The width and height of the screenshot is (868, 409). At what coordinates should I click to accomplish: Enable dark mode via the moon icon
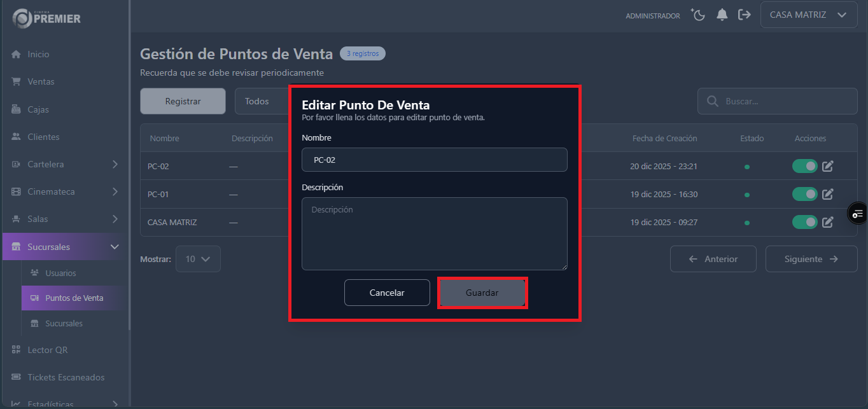[698, 15]
